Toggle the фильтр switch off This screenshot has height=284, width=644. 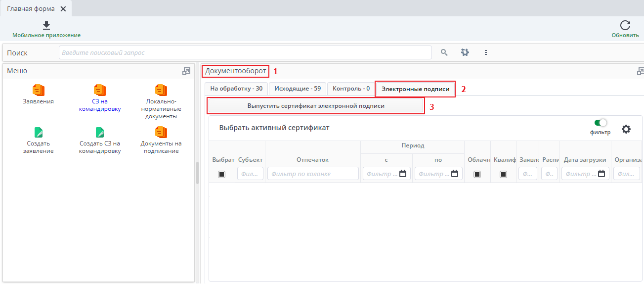[600, 123]
